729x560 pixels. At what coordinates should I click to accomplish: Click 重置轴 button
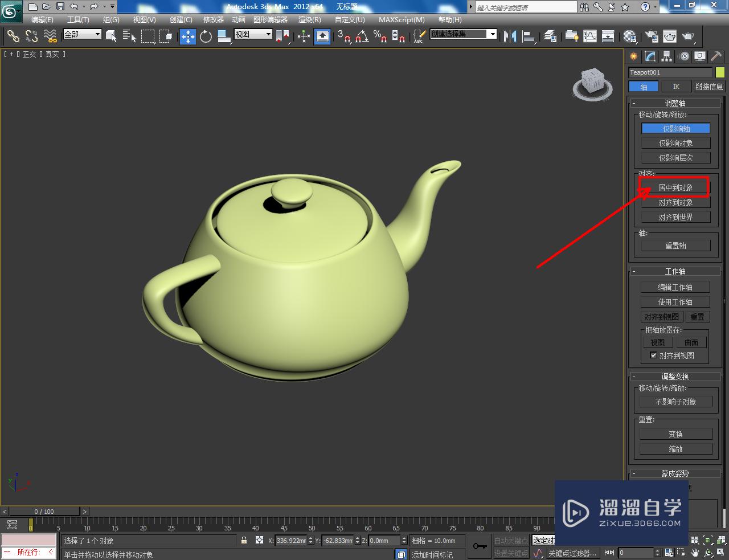[676, 246]
